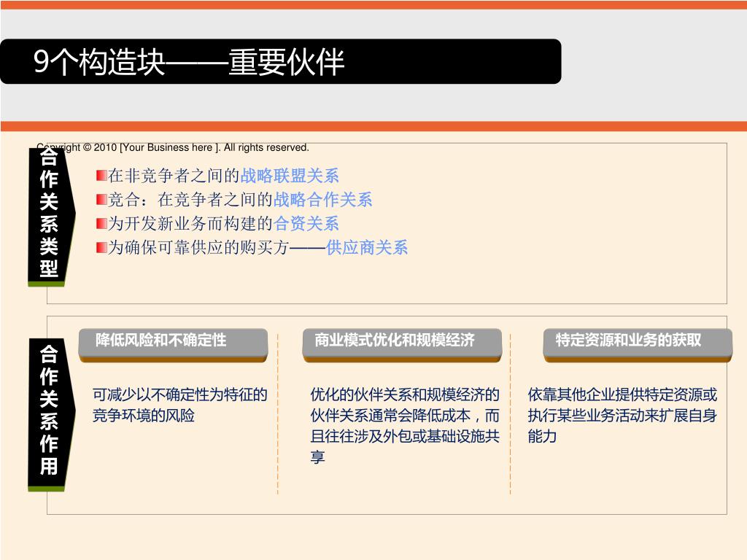Select the text 能力 in the right column

542,436
